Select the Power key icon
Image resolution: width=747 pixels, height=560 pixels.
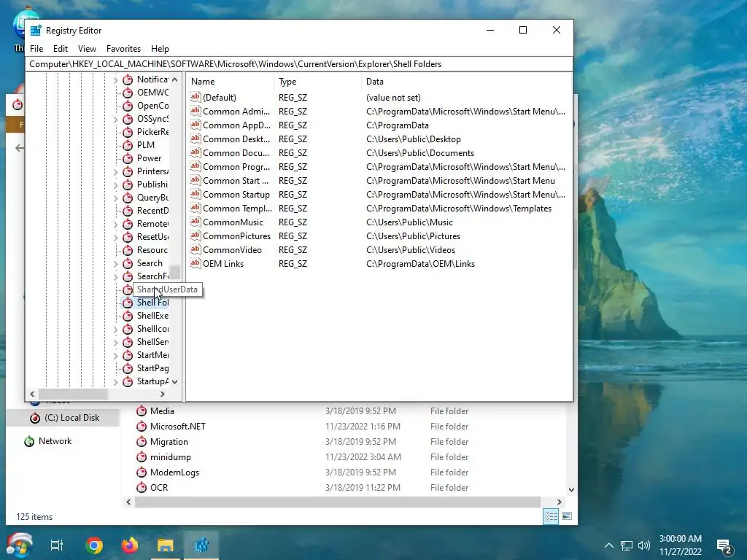[128, 158]
